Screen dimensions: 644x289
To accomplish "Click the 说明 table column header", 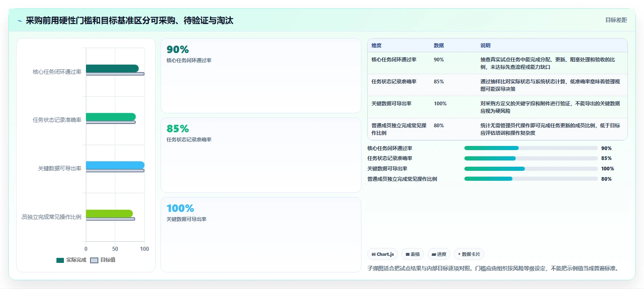I will pyautogui.click(x=485, y=45).
